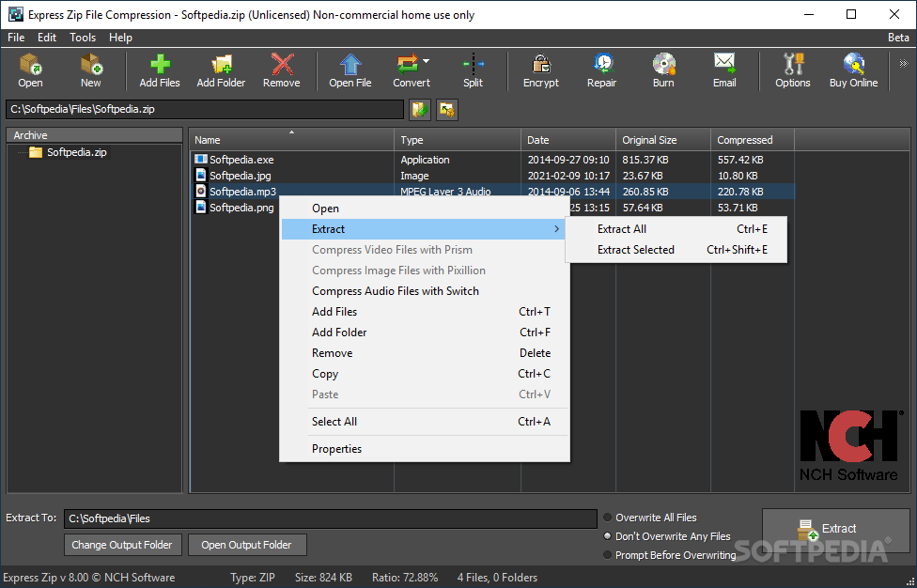
Task: Choose Extract Selected in the submenu
Action: 676,250
